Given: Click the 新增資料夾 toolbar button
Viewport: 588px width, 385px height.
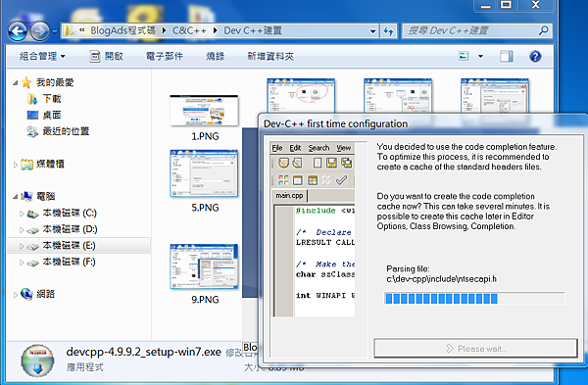Looking at the screenshot, I should 270,57.
